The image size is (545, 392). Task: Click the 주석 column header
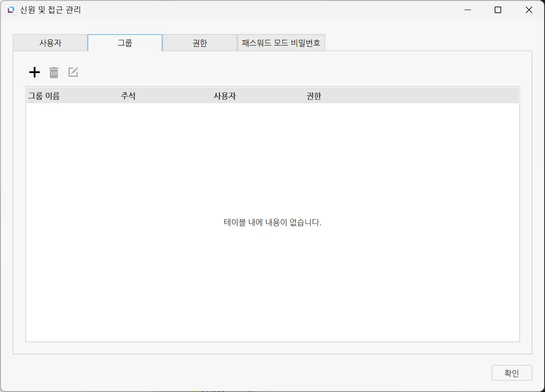[x=128, y=96]
